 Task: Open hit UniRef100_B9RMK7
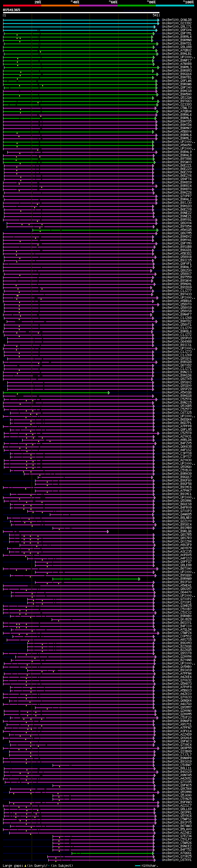coord(176,128)
